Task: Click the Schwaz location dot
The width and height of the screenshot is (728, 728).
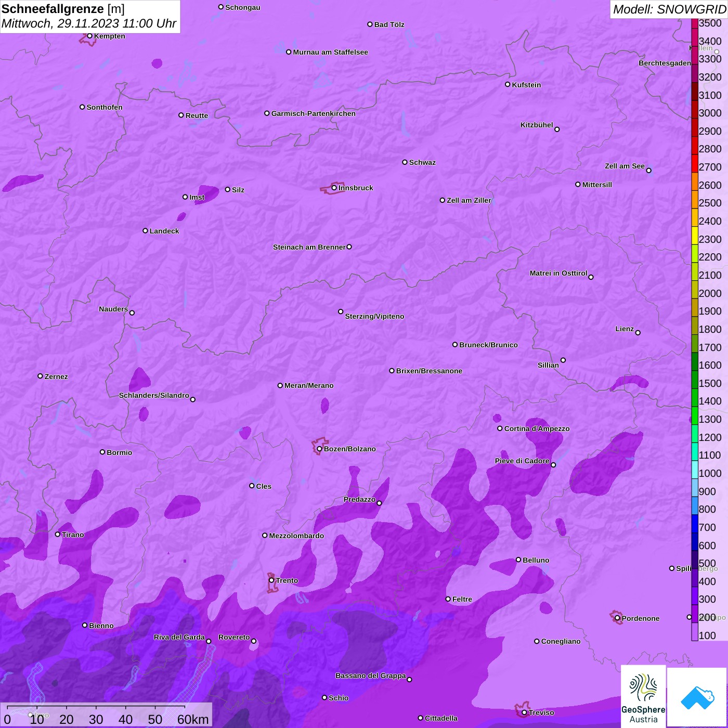Action: 405,162
